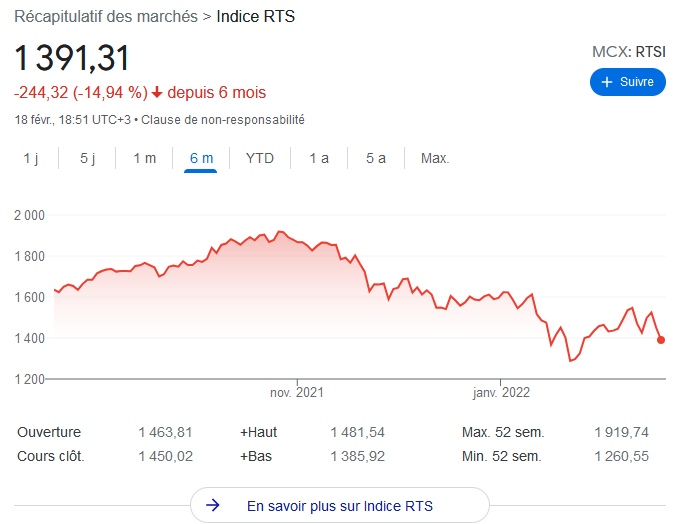The image size is (689, 524).
Task: Open the Clause de non-responsabilité link
Action: [x=223, y=120]
